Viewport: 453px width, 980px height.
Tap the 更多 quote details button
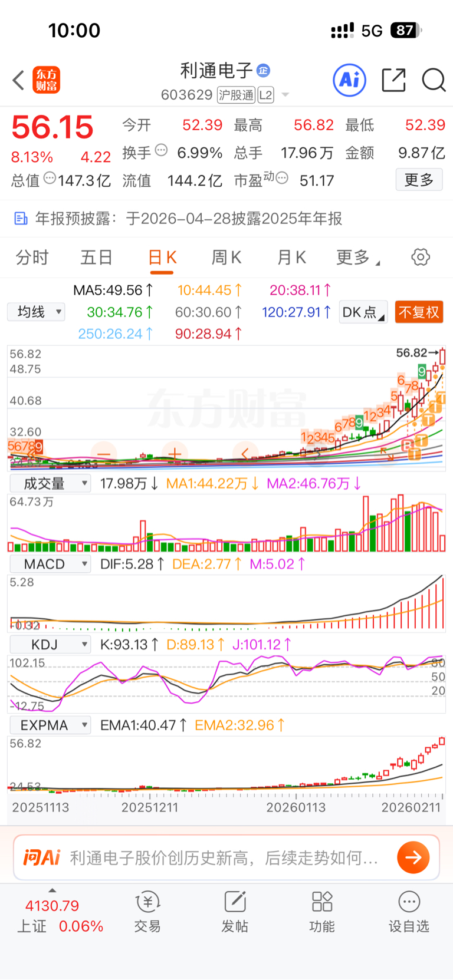click(419, 180)
